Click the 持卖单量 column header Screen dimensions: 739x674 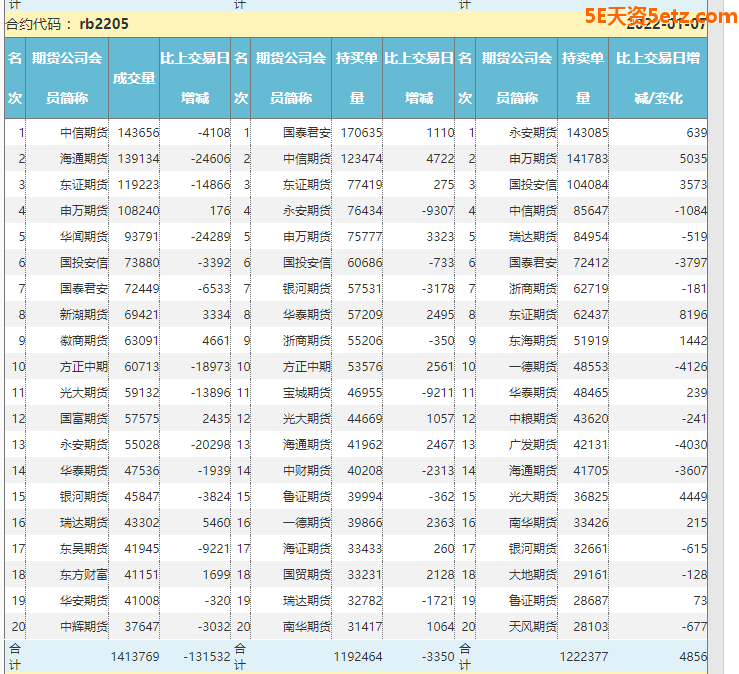point(582,78)
